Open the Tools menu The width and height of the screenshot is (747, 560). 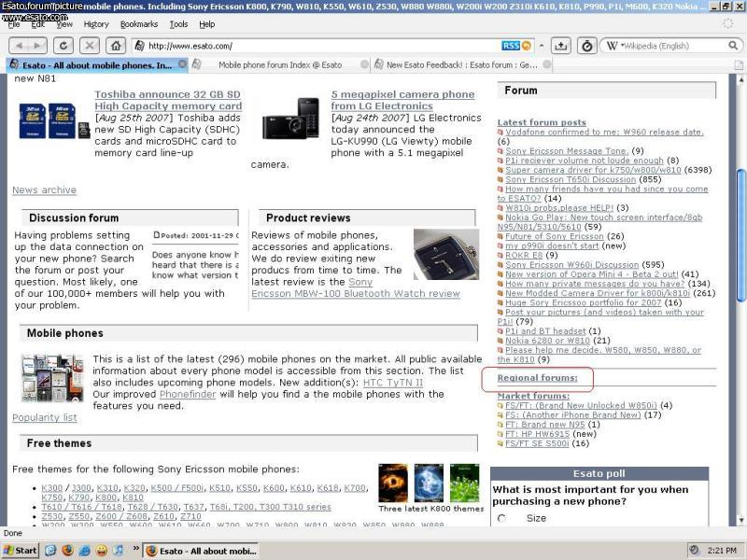pos(178,24)
